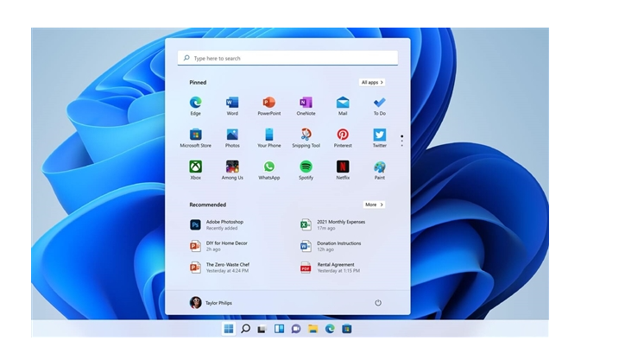644x353 pixels.
Task: Expand More recommended items
Action: click(373, 205)
